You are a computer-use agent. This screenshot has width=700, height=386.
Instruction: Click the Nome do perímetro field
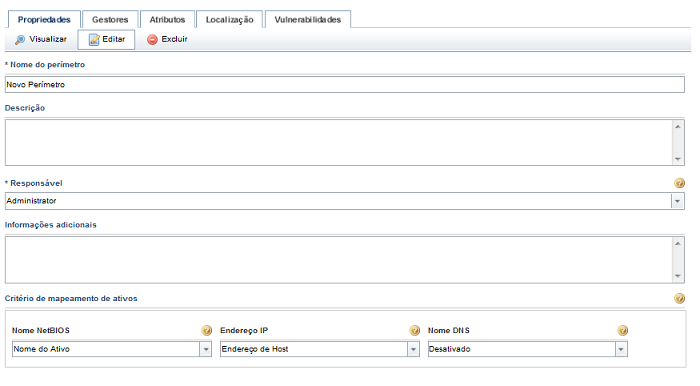(x=344, y=84)
